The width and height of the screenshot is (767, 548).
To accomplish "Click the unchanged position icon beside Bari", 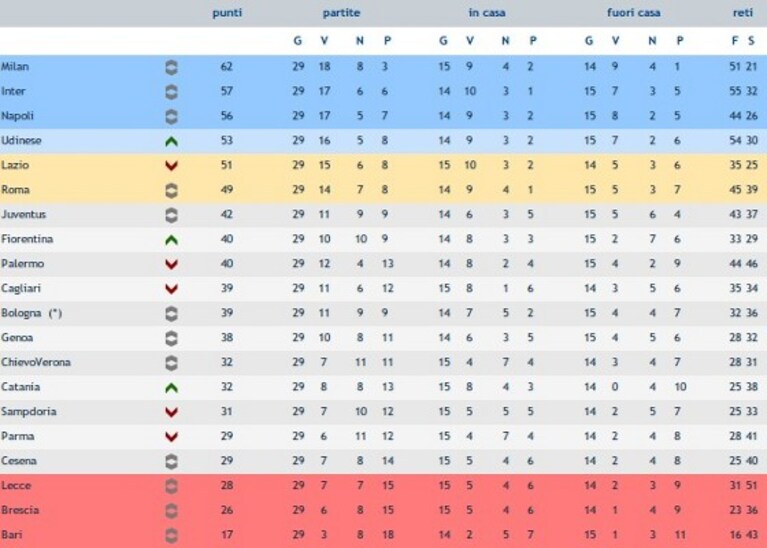I will 171,535.
